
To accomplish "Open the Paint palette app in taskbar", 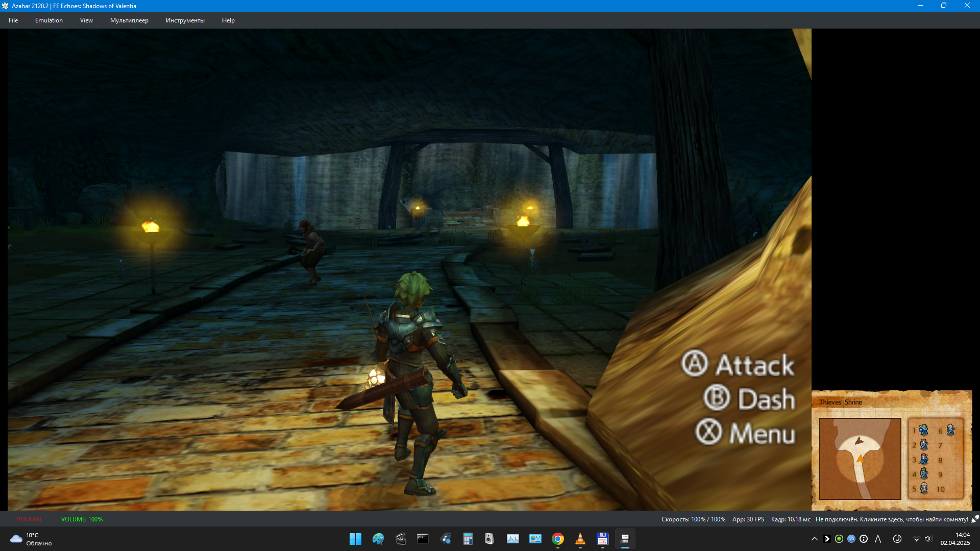I will [x=378, y=539].
